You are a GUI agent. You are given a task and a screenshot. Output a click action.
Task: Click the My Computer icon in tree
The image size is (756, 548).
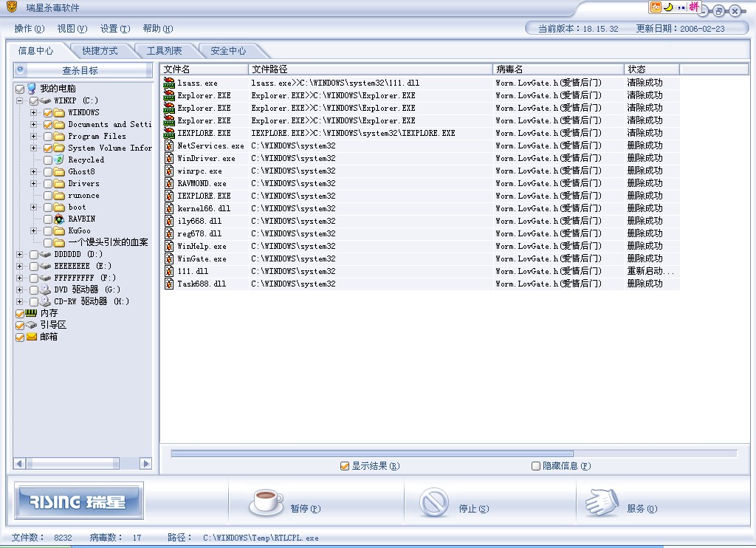click(32, 89)
